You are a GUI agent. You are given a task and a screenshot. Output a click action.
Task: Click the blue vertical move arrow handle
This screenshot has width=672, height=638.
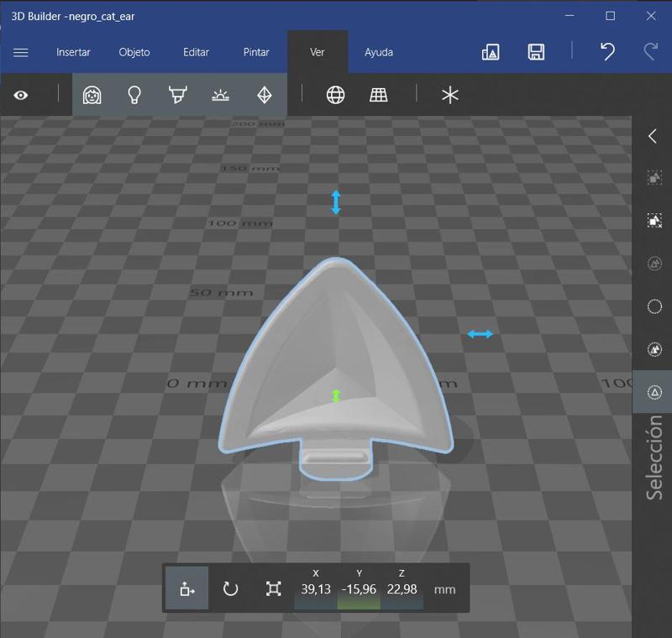(336, 202)
